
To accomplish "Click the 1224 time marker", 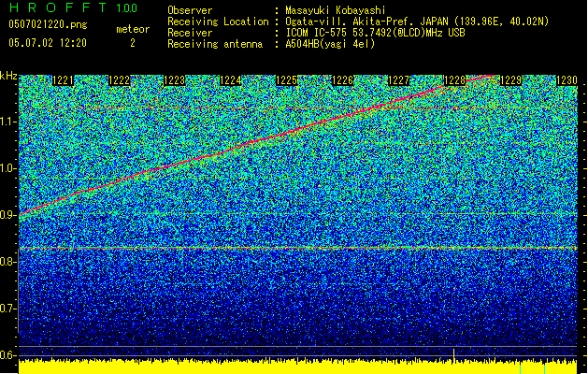I will (231, 80).
